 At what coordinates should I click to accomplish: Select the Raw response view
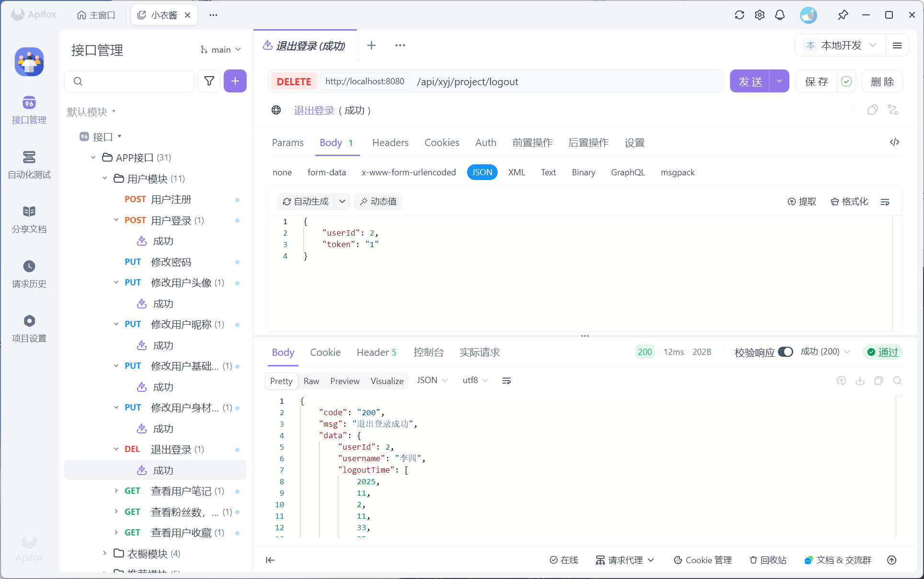point(311,381)
